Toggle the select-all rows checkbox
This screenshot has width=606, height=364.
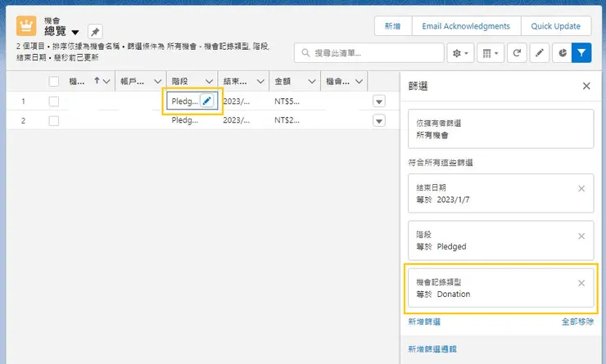54,82
